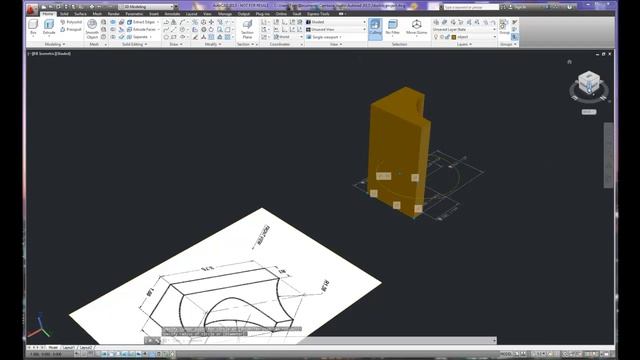Image resolution: width=640 pixels, height=360 pixels.
Task: Expand the Draw panel title
Action: click(x=176, y=44)
